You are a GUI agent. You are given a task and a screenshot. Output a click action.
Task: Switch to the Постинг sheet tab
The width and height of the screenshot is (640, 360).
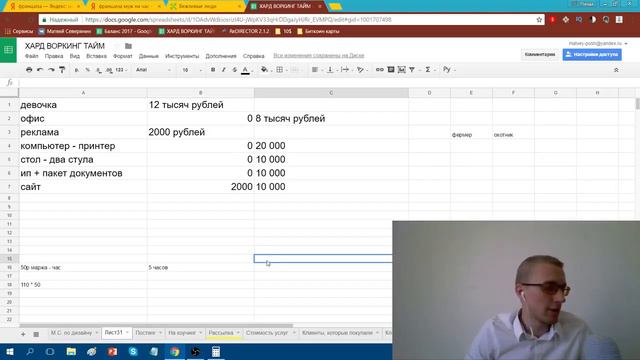(145, 333)
